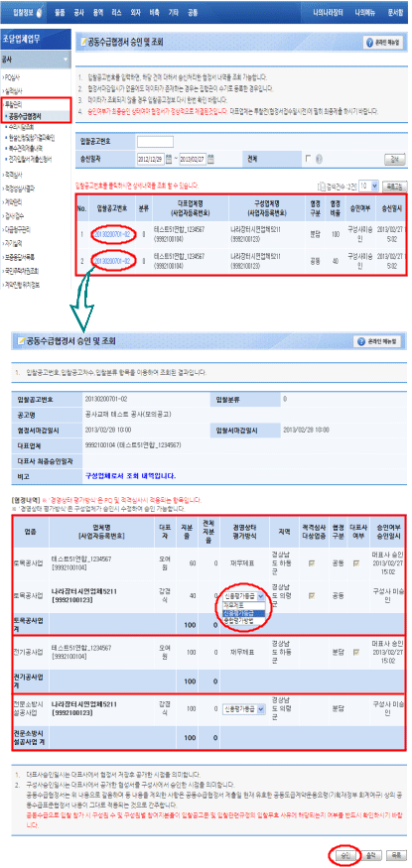
Task: Toggle the 전체 checkbox in the search form
Action: (x=309, y=159)
